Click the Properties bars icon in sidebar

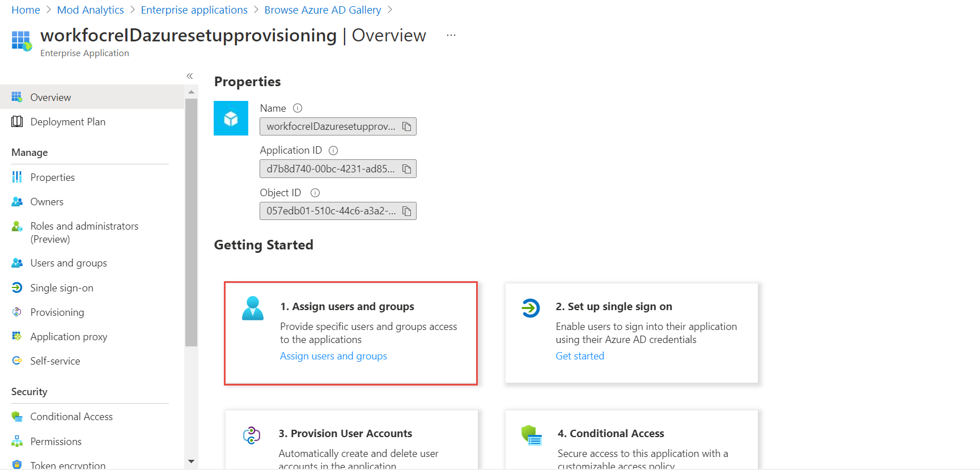coord(17,177)
